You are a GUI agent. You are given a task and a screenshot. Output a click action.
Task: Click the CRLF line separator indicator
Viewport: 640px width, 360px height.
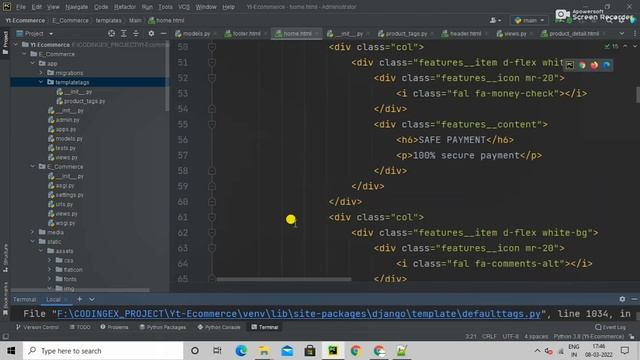click(x=489, y=337)
